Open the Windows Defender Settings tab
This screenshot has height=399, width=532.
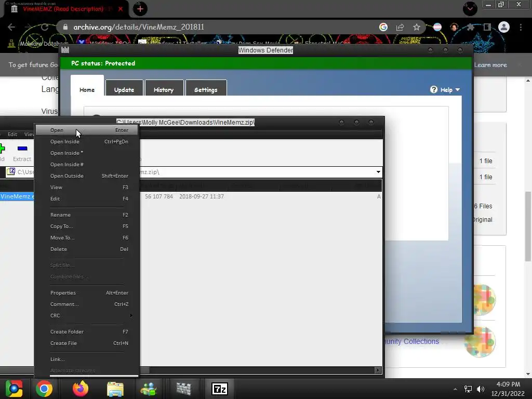(x=206, y=88)
